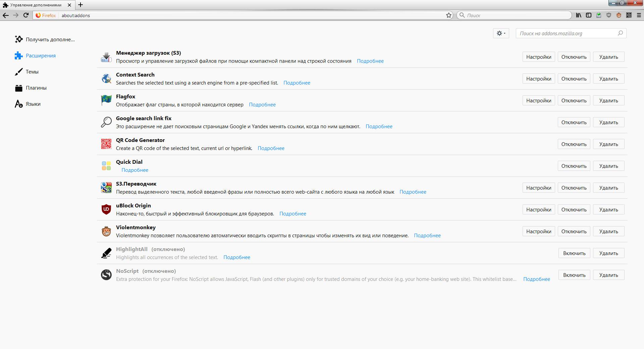Click the HighlightAll extension name
This screenshot has height=349, width=644.
[132, 249]
